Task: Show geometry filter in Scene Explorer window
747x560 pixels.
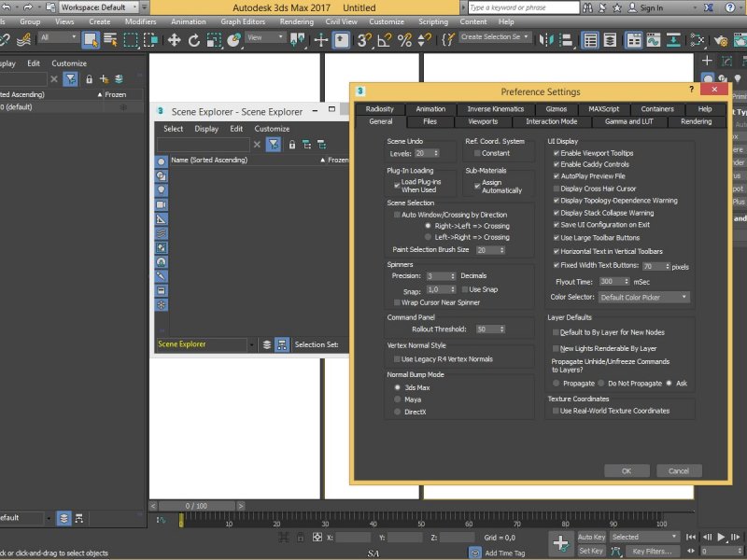Action: [162, 161]
